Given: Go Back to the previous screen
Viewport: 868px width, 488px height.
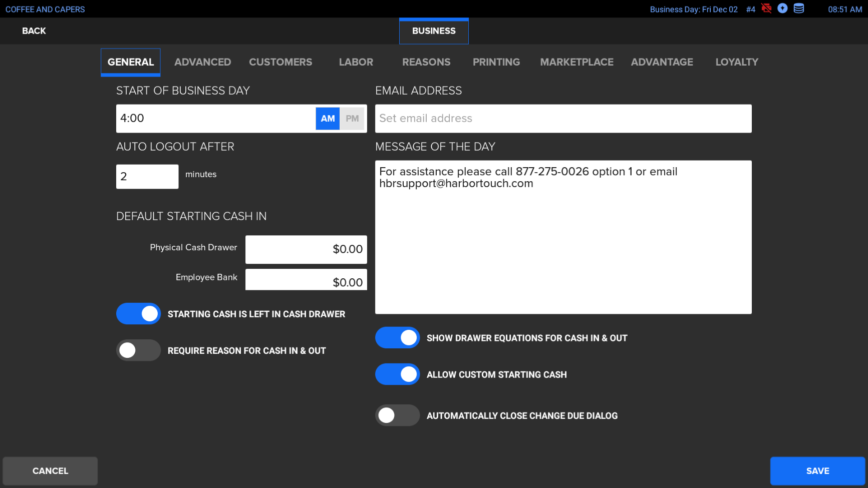Looking at the screenshot, I should tap(34, 31).
